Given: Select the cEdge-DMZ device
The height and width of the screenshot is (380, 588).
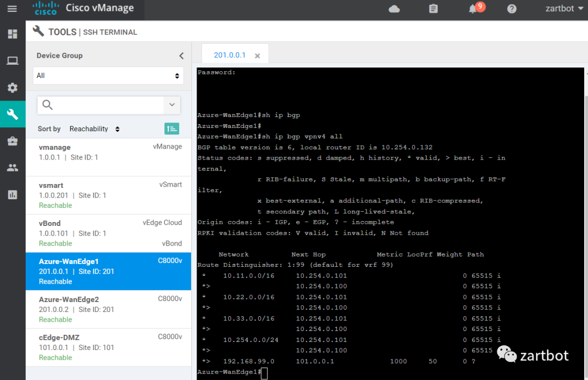Looking at the screenshot, I should coord(108,347).
